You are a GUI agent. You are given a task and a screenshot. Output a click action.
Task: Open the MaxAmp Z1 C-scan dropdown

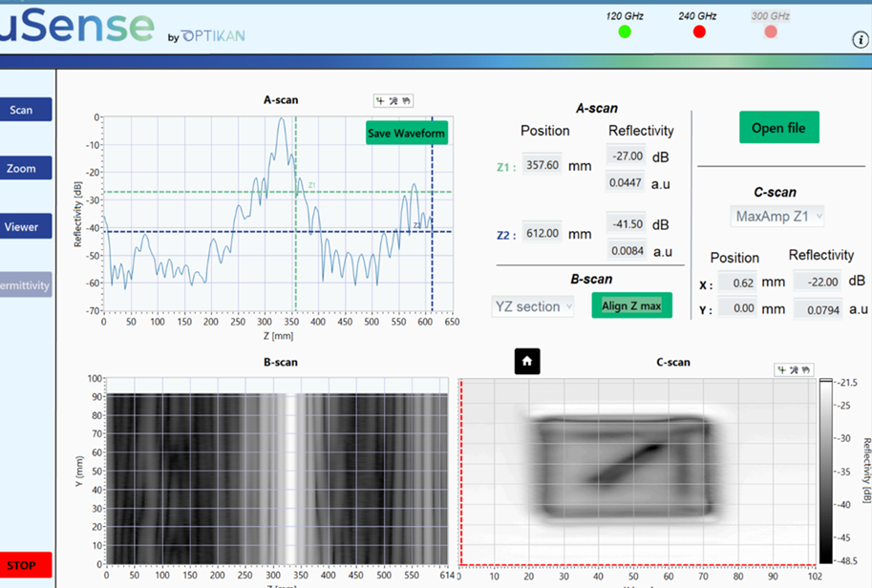tap(776, 216)
